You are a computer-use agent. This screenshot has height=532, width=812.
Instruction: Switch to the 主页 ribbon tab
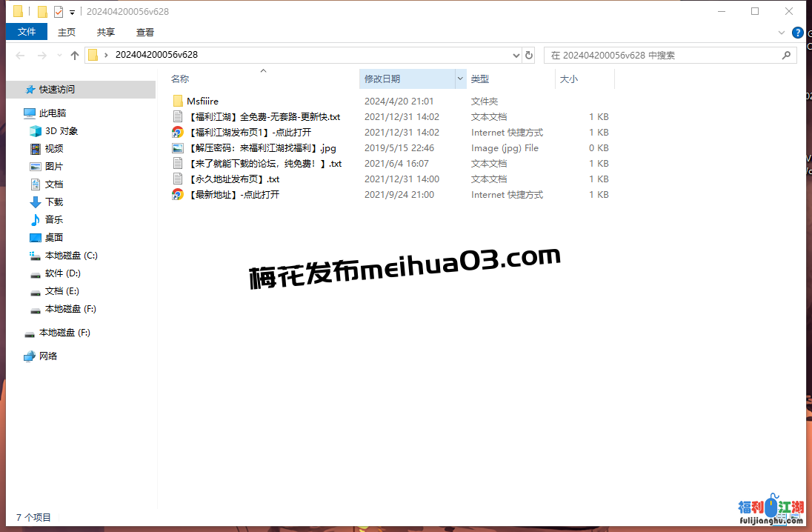[x=66, y=32]
